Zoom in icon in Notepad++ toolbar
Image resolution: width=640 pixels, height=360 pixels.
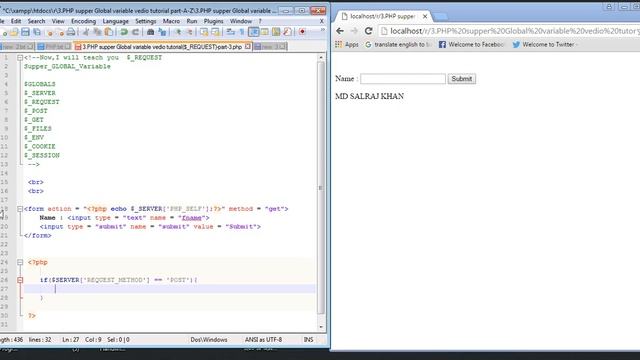click(x=178, y=32)
